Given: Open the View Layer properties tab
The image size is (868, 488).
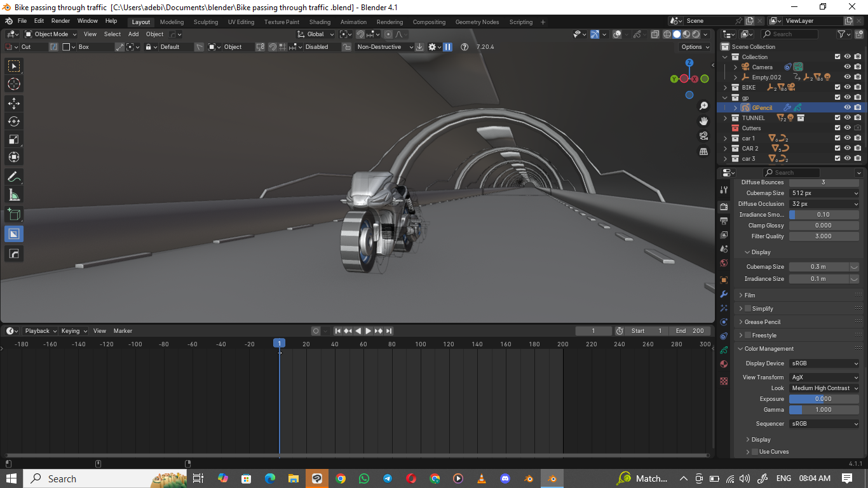Looking at the screenshot, I should coord(724,235).
